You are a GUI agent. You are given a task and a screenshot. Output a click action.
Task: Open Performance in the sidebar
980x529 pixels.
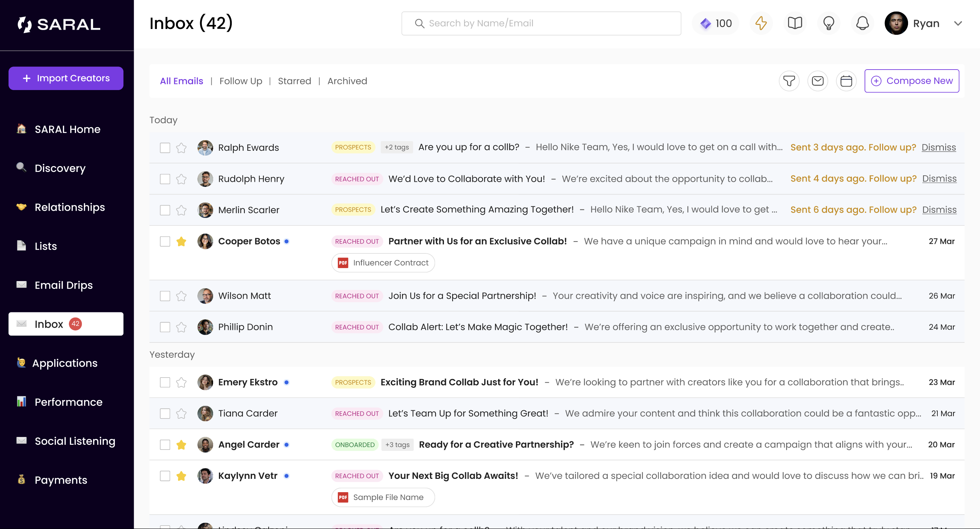point(66,402)
